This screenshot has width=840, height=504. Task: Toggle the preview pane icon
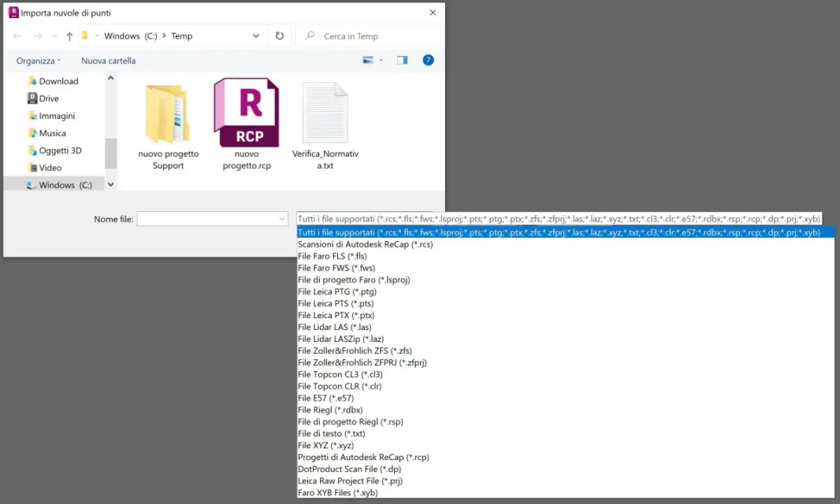click(x=402, y=60)
